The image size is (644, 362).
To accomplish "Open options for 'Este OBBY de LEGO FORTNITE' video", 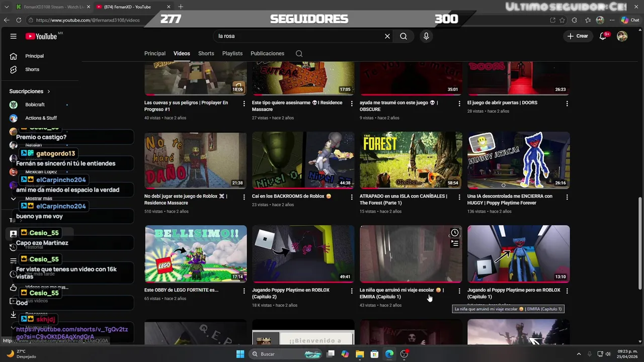I will point(244,291).
